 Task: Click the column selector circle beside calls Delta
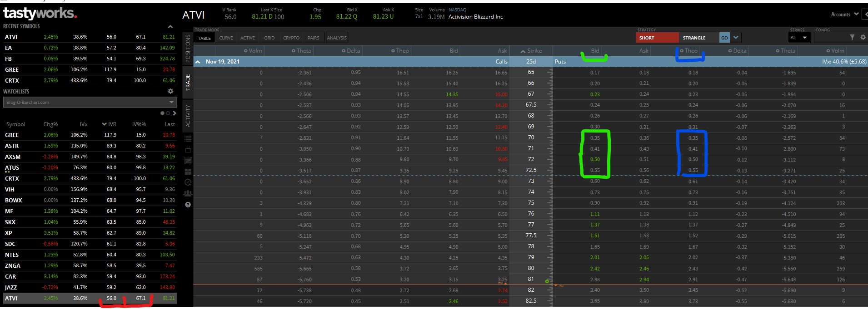click(x=344, y=51)
